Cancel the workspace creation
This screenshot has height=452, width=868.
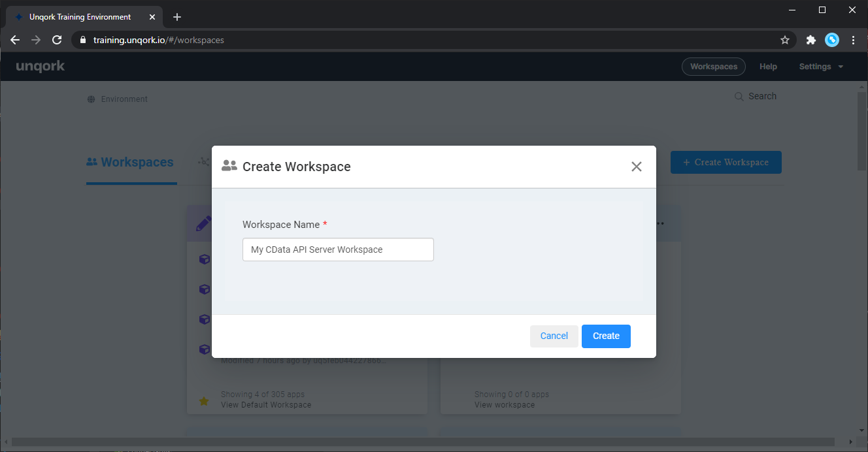554,336
